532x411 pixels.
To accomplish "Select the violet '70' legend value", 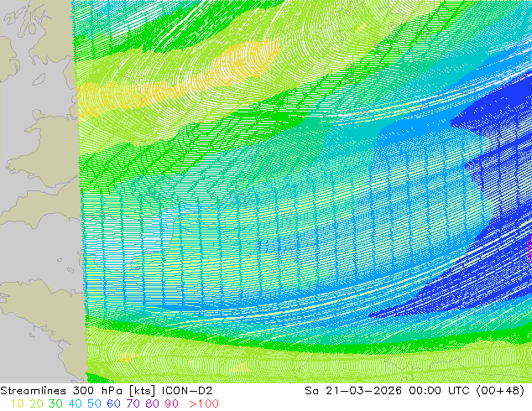I will point(133,404).
